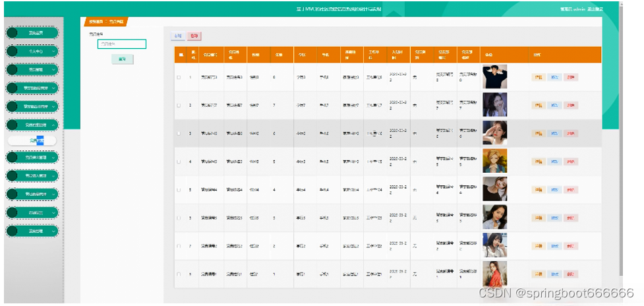Open orange details button in row 1
Image resolution: width=644 pixels, height=306 pixels.
(538, 77)
